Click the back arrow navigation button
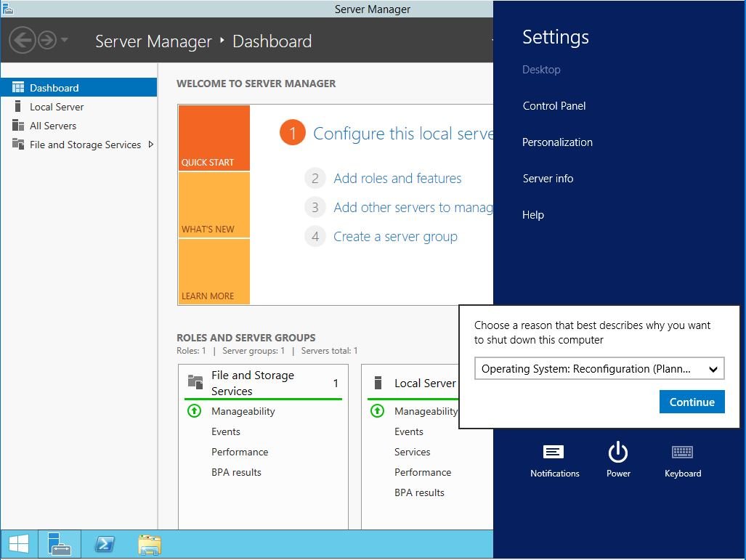 23,40
